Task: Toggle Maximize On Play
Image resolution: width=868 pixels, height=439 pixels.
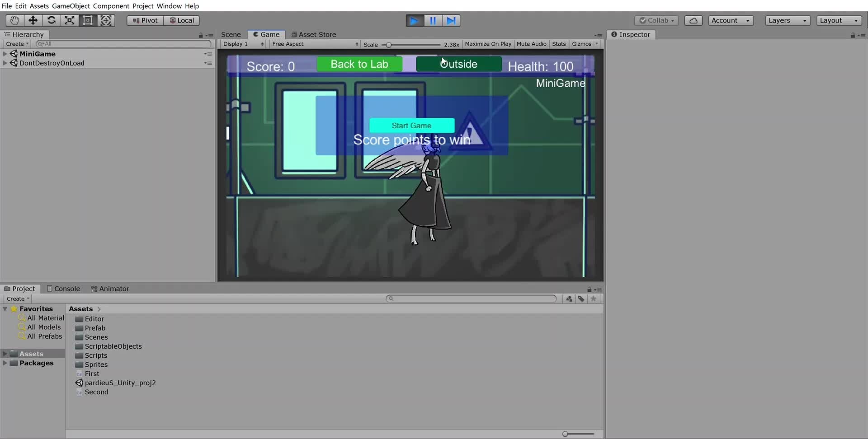Action: tap(488, 44)
